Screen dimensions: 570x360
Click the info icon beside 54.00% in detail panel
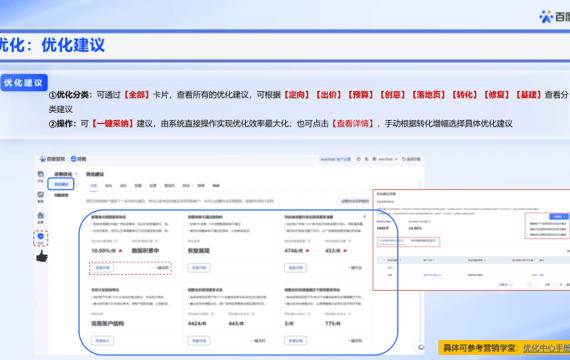click(429, 221)
